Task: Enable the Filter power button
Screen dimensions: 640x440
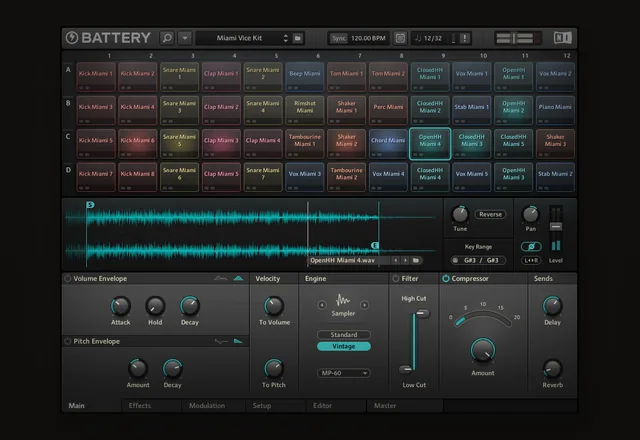Action: (x=396, y=278)
